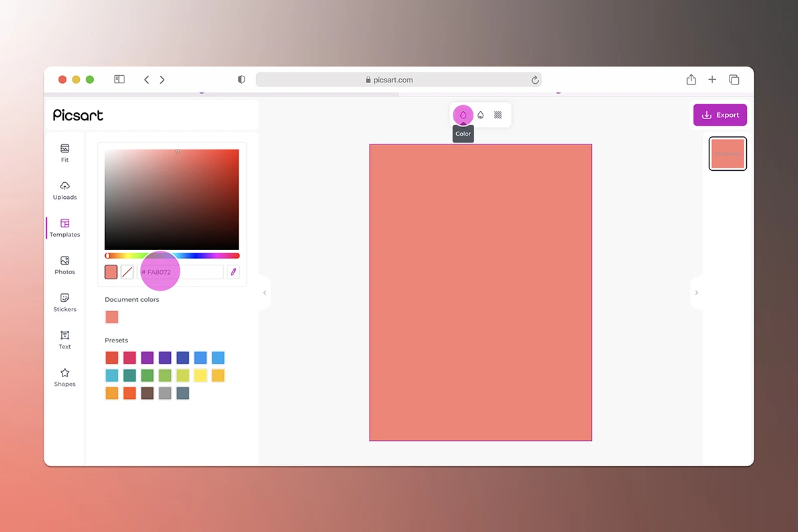Switch to the Photos panel
Screen dimensions: 798x532
pyautogui.click(x=65, y=266)
